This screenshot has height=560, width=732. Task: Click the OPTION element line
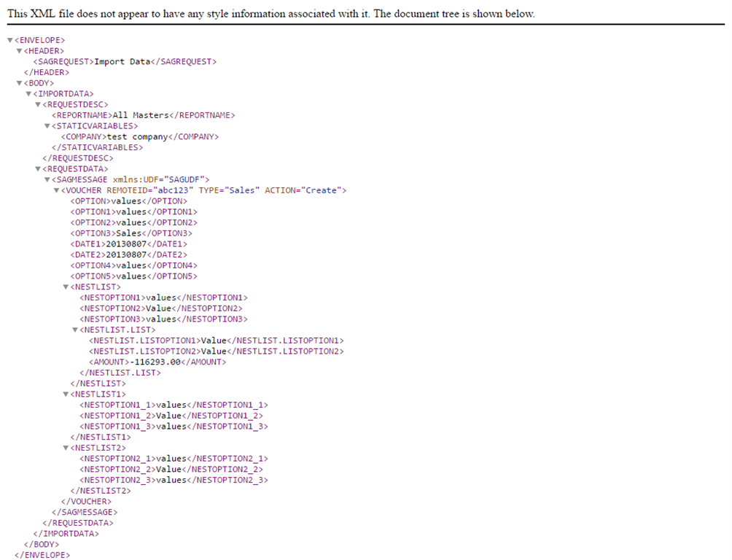(x=129, y=201)
